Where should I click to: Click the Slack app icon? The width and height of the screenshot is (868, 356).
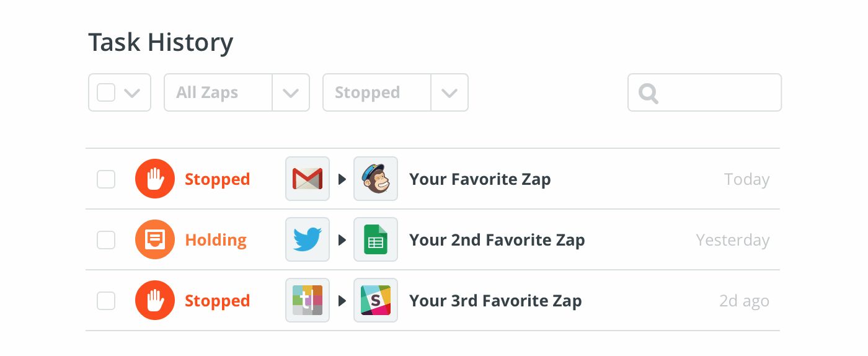376,301
